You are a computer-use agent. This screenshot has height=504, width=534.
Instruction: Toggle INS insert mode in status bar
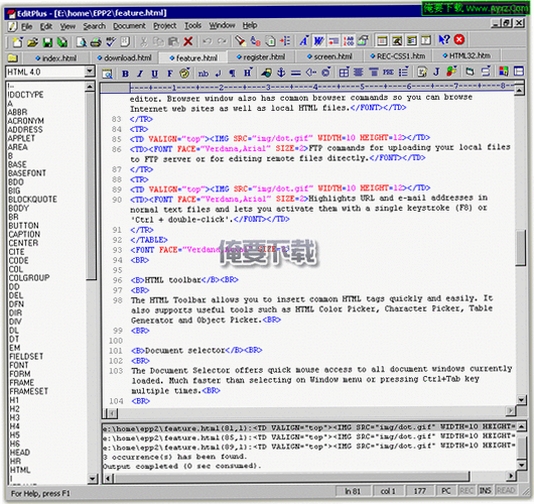(485, 490)
